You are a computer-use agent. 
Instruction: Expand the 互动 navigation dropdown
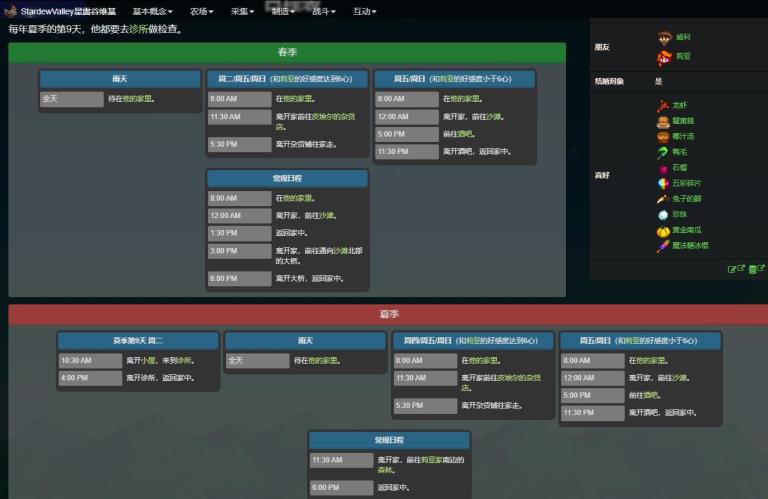pos(364,11)
